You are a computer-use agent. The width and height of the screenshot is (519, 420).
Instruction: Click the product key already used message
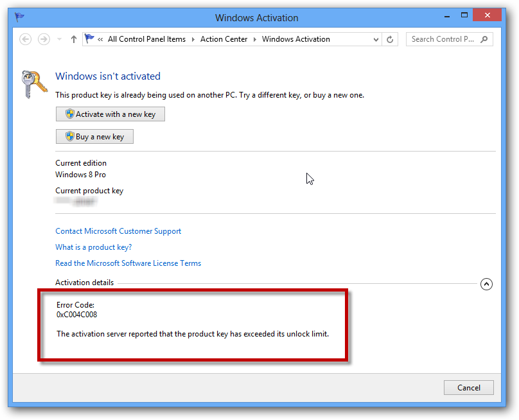209,95
